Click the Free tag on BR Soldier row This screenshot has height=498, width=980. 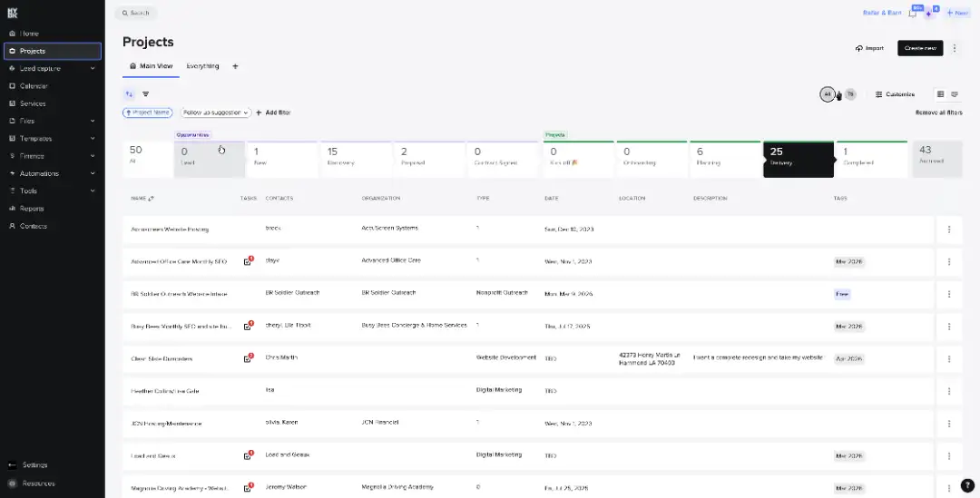(x=842, y=294)
